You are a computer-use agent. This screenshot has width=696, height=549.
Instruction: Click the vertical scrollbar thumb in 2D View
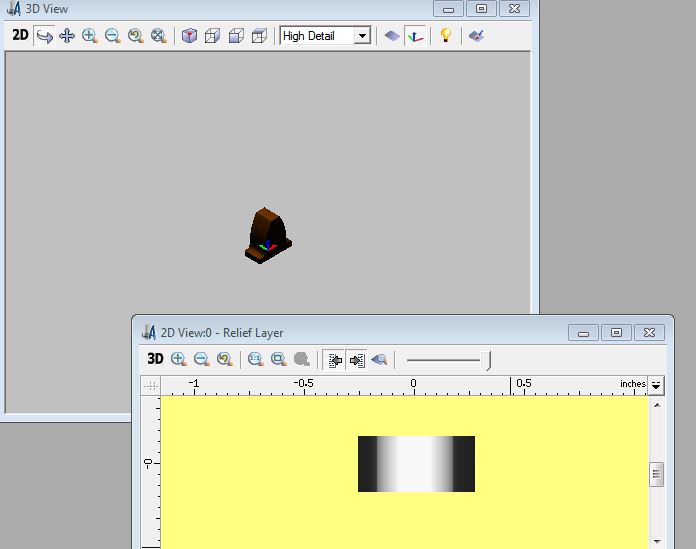[656, 474]
